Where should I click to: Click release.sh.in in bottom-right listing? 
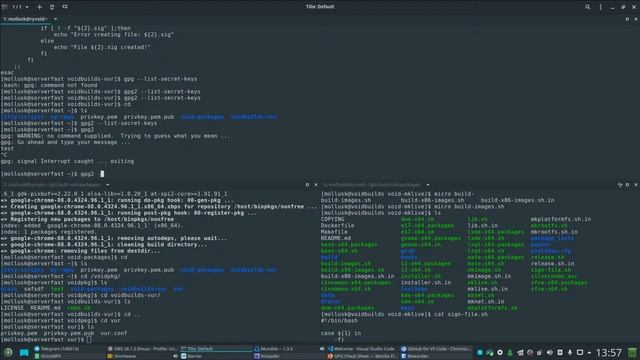click(552, 264)
